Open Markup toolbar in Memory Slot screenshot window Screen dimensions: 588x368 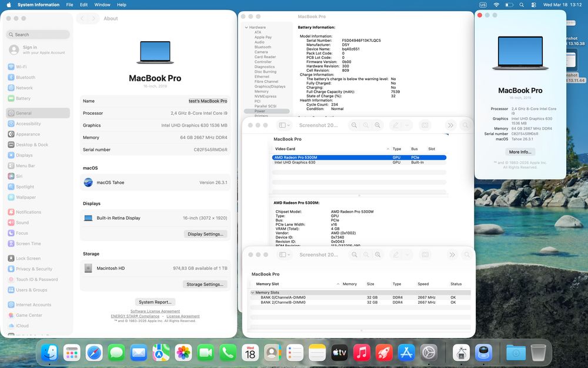(396, 254)
